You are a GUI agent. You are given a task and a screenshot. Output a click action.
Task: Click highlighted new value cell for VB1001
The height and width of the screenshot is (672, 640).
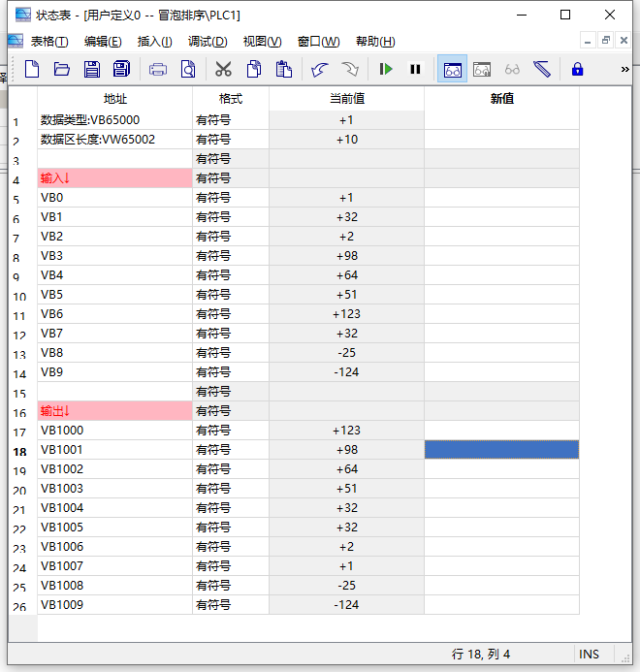pos(502,450)
